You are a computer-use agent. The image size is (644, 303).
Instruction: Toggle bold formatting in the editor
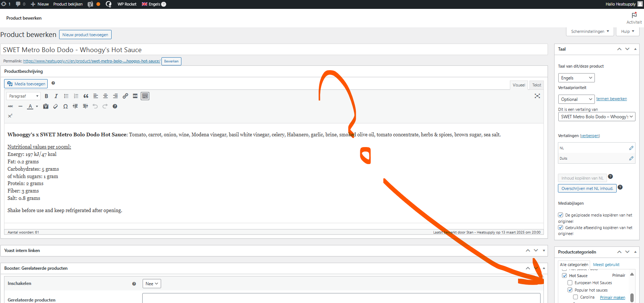pos(47,96)
